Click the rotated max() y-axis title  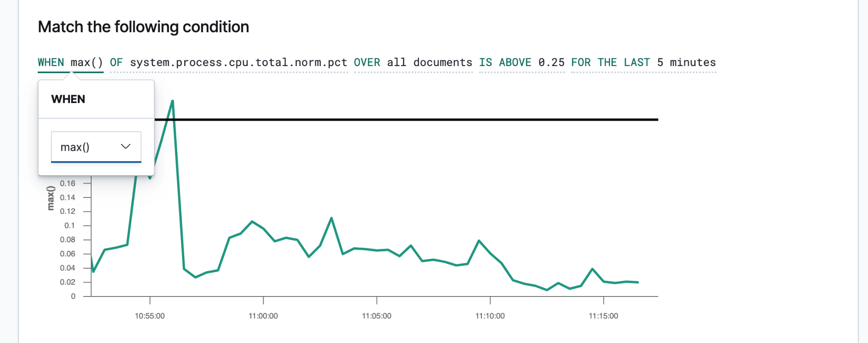click(51, 198)
